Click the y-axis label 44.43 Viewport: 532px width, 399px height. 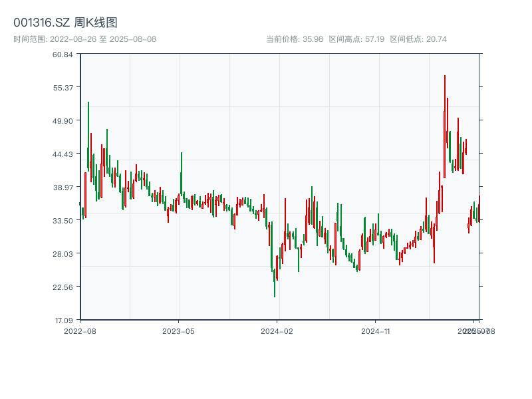pyautogui.click(x=63, y=154)
